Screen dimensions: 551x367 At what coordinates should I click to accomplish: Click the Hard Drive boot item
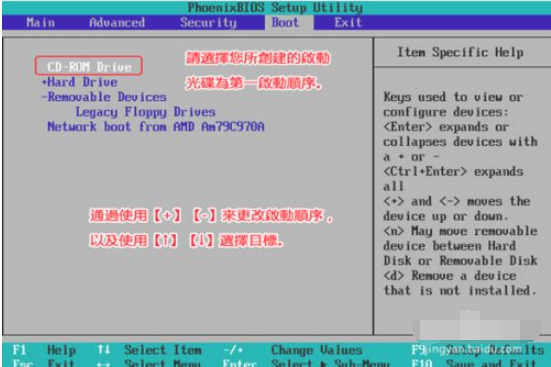click(82, 82)
